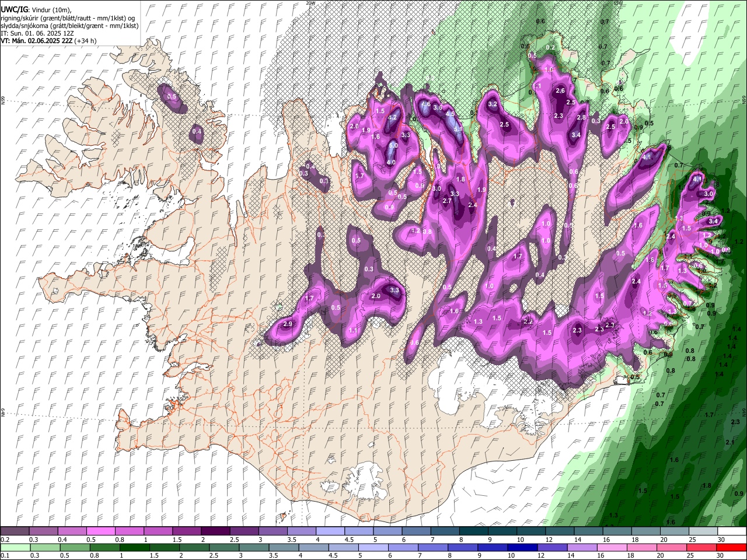
Task: Select the '3.2' snowfall value on the map
Action: pos(492,104)
